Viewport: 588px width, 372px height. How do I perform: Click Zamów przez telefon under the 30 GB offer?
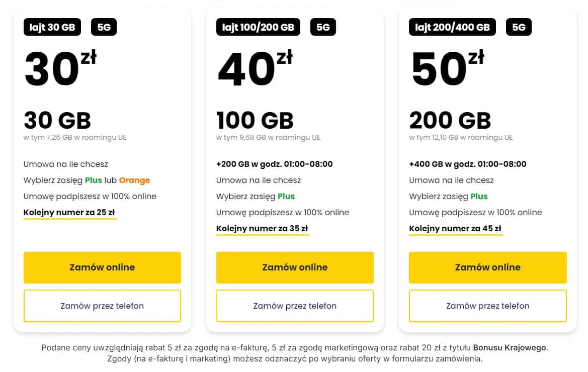click(102, 306)
